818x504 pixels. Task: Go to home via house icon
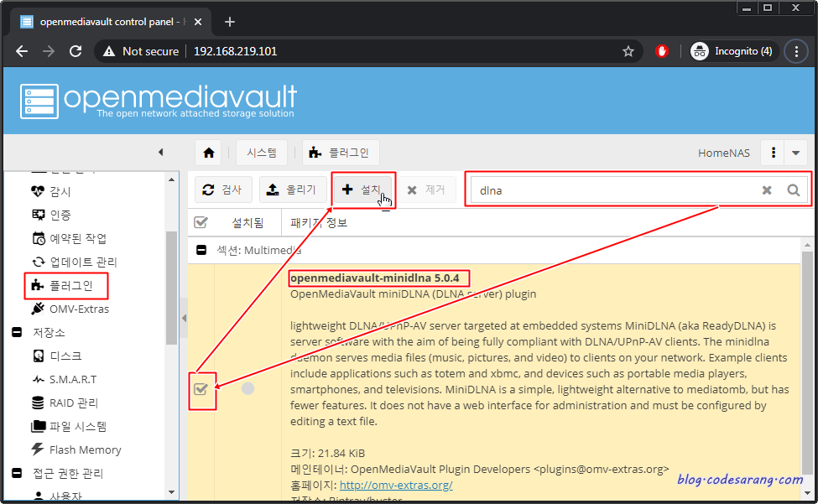click(x=209, y=153)
